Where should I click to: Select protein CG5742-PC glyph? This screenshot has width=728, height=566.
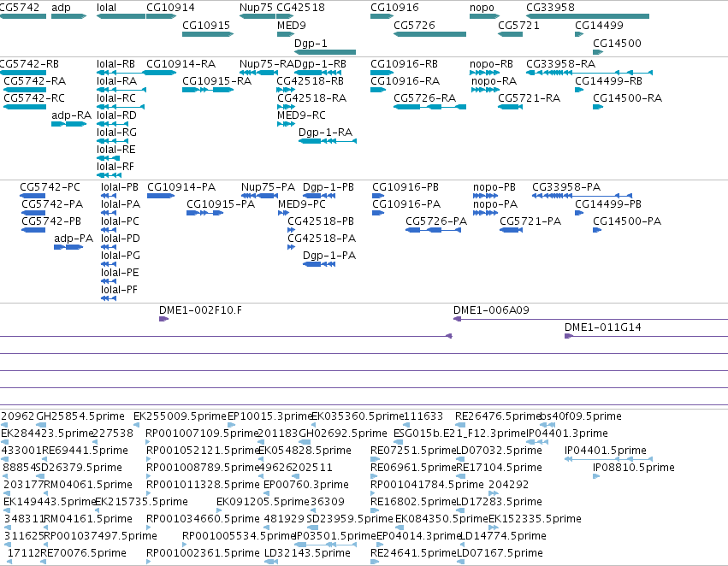pos(33,196)
